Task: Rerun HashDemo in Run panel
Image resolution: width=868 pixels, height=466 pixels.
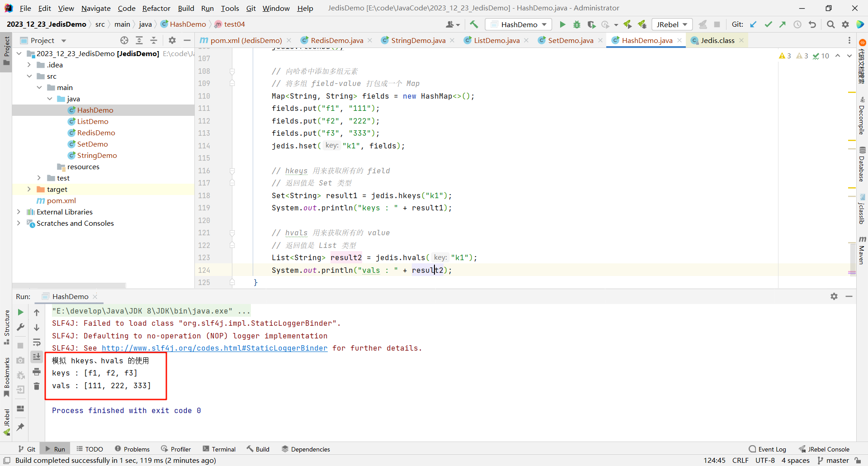Action: 20,312
